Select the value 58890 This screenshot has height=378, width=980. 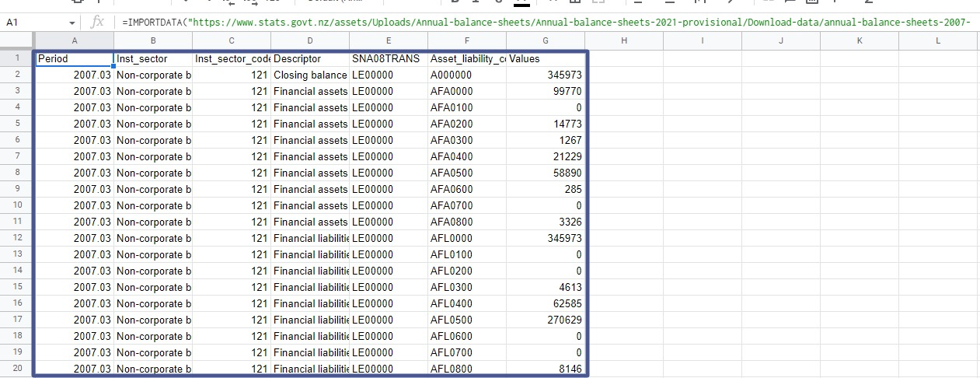click(546, 173)
